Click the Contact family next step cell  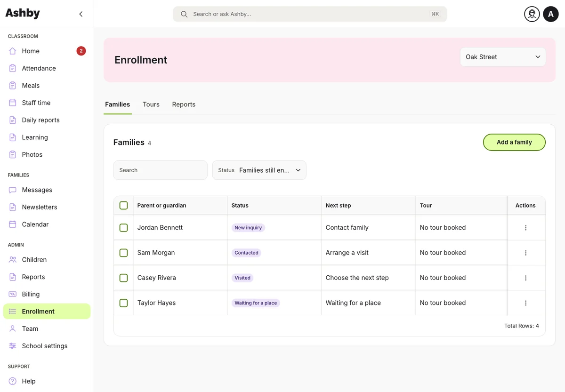tap(368, 228)
